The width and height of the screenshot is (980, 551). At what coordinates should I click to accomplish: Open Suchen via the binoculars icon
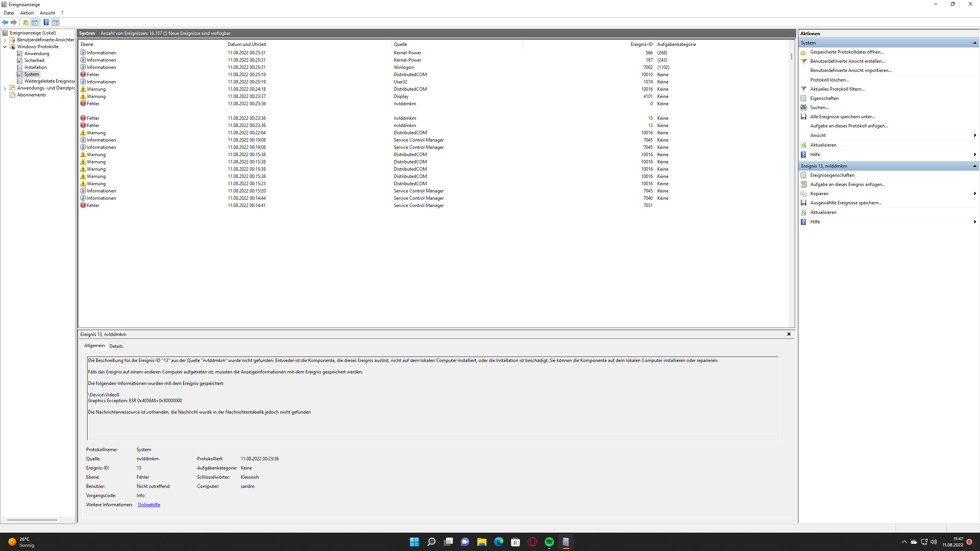[803, 108]
